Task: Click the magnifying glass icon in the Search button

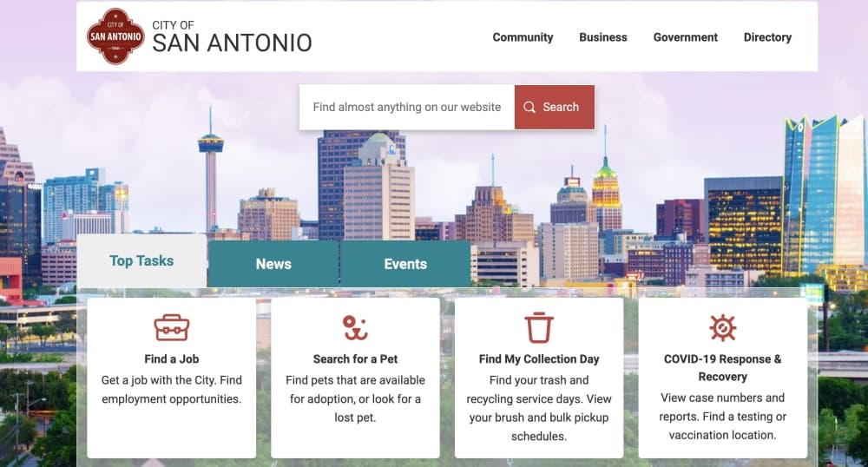Action: (x=529, y=107)
